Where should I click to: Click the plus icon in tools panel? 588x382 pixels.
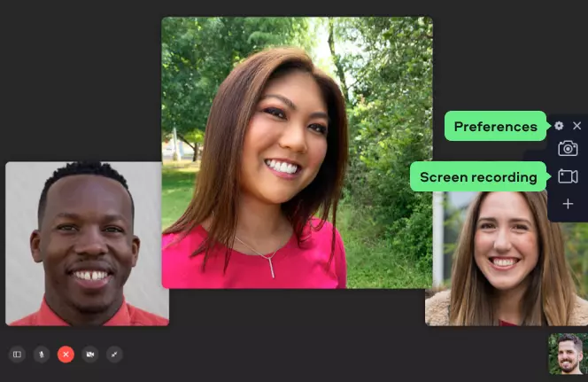click(x=568, y=204)
